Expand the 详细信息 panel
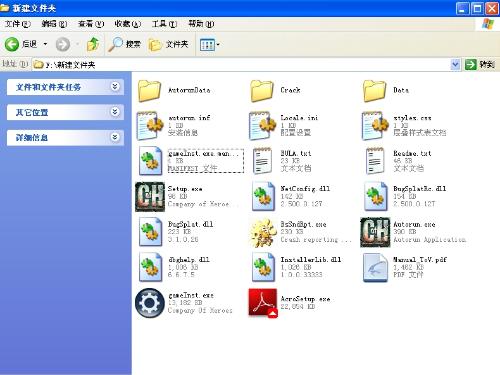Viewport: 500px width, 375px height. (115, 137)
